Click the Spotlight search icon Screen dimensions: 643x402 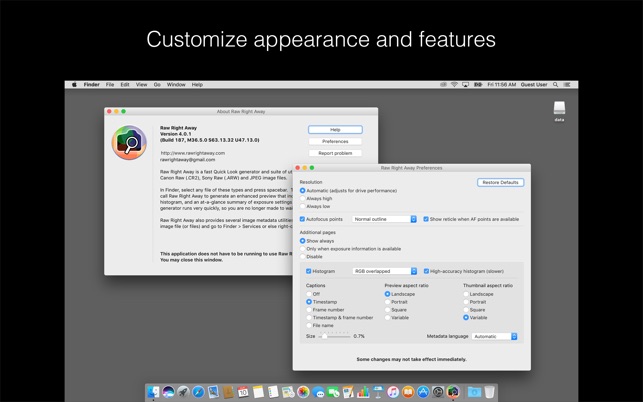coord(555,85)
